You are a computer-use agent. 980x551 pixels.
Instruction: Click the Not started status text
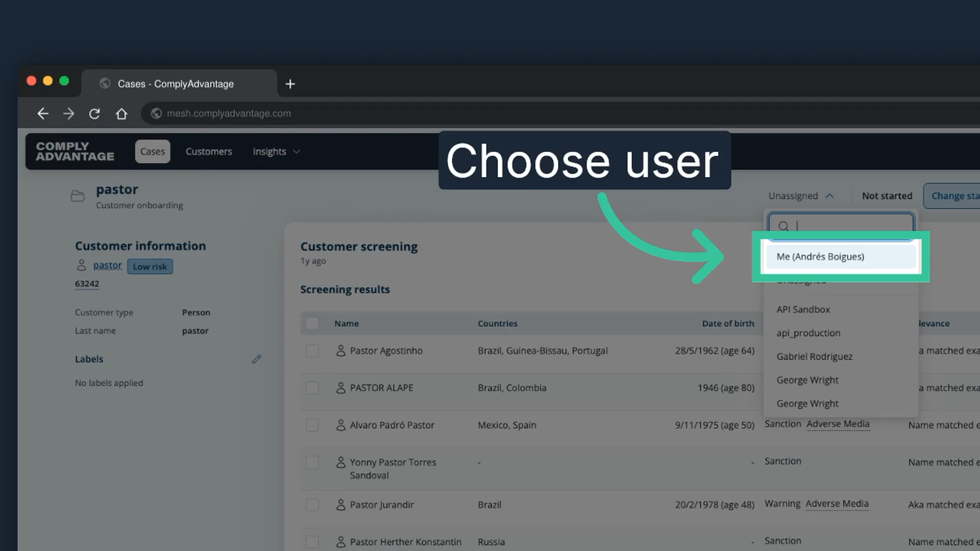[x=887, y=196]
